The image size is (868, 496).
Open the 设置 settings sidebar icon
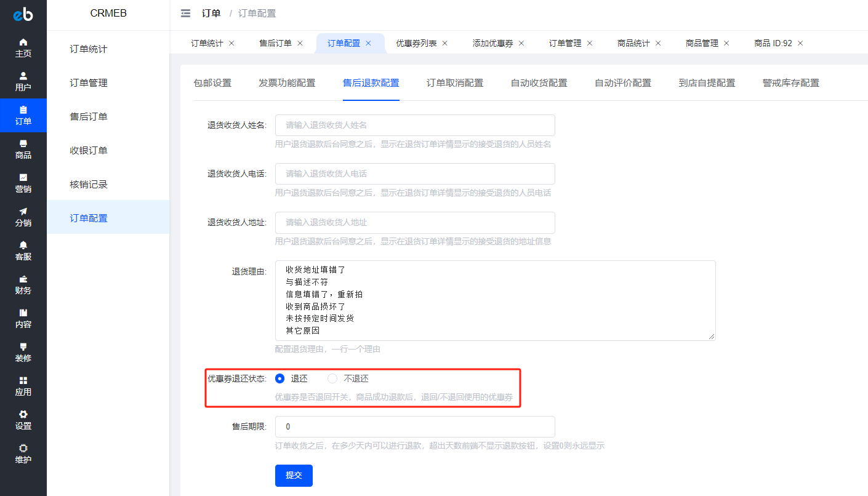(x=23, y=420)
